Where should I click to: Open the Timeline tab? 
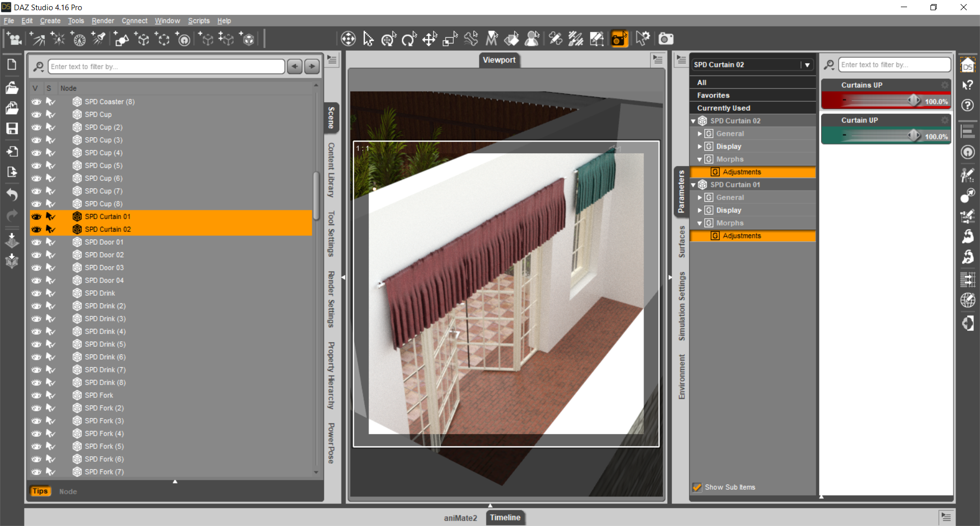click(505, 517)
